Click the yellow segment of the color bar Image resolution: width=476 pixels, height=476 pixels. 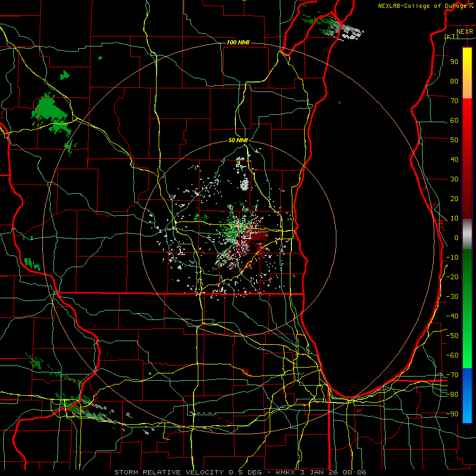467,73
